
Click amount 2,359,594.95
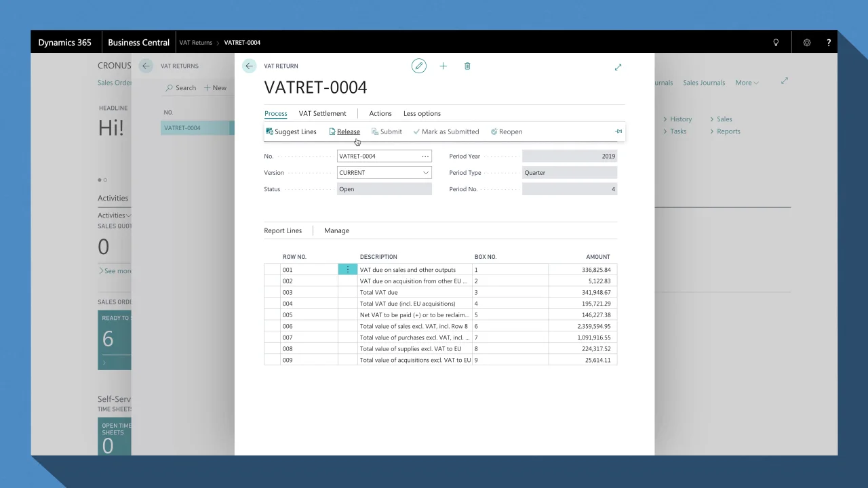(594, 326)
